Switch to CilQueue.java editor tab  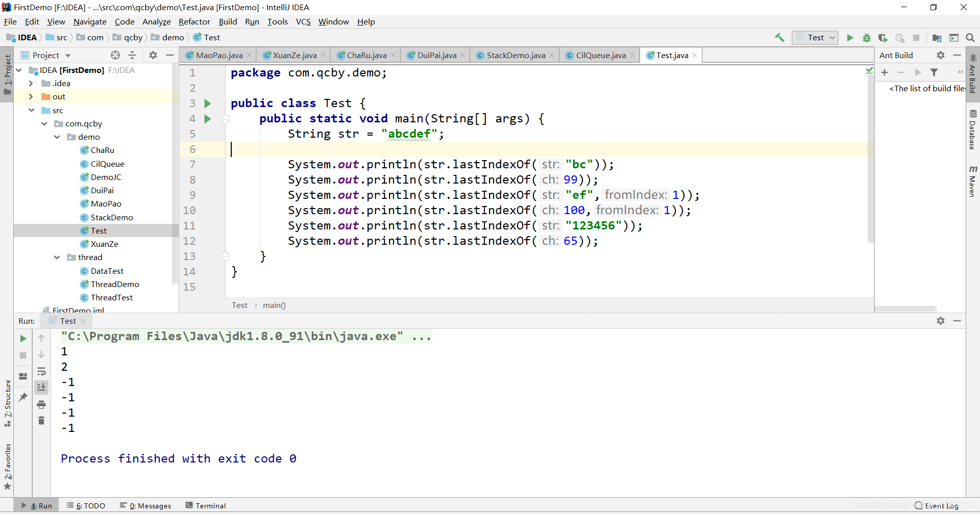pos(600,55)
